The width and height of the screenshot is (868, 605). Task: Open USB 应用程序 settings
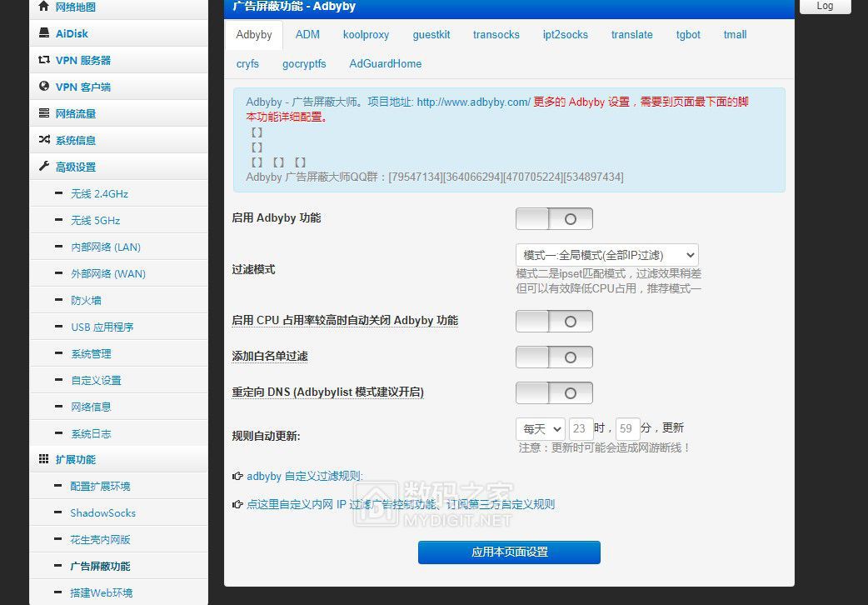(x=118, y=327)
